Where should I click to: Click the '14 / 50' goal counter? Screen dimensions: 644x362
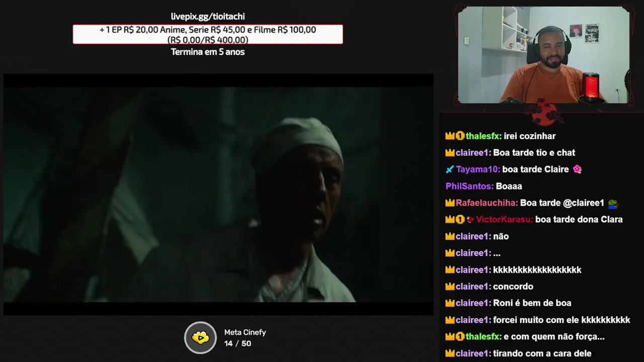point(237,343)
